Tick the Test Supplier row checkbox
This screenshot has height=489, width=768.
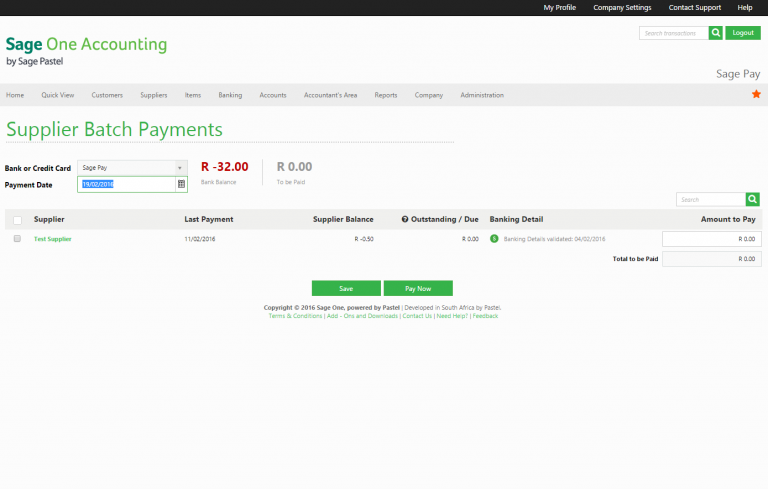pyautogui.click(x=17, y=239)
